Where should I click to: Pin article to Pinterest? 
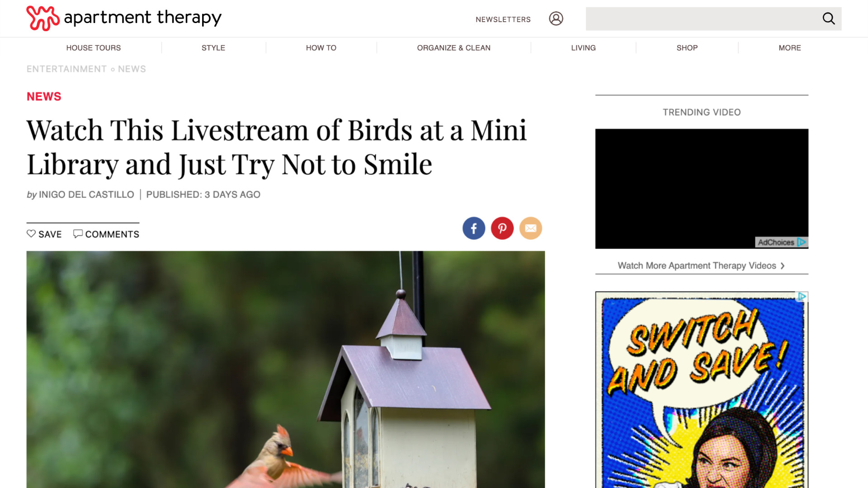click(x=502, y=228)
